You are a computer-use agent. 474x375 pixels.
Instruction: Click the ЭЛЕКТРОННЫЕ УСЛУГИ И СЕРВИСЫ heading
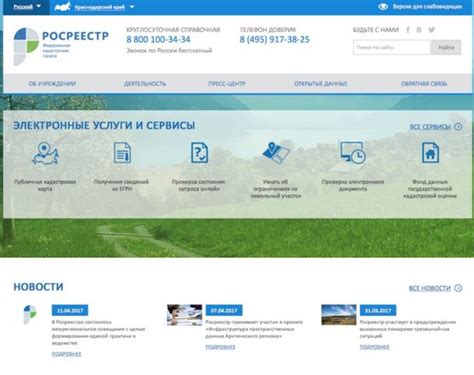(x=104, y=126)
